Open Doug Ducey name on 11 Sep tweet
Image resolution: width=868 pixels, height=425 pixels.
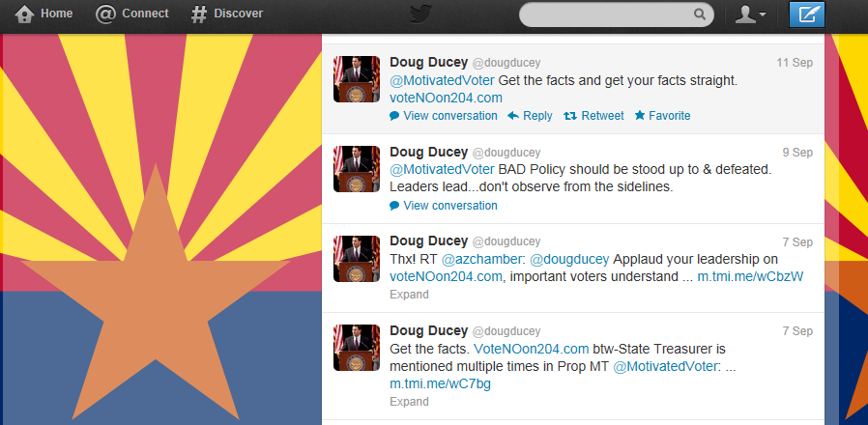point(429,63)
